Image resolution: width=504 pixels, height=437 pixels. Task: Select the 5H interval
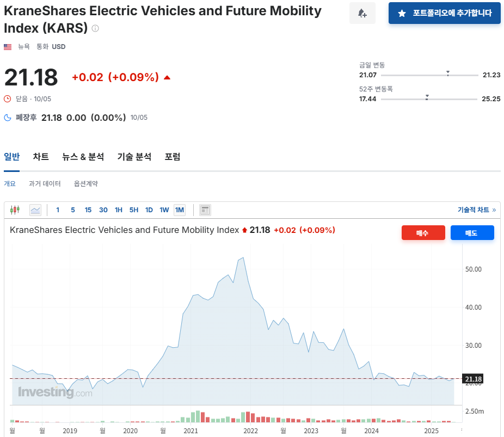(x=133, y=210)
